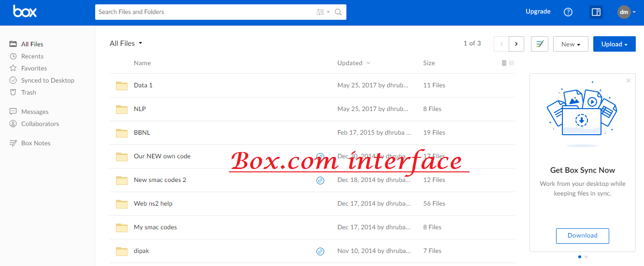The width and height of the screenshot is (644, 266).
Task: Click the NLP folder icon
Action: (x=122, y=109)
